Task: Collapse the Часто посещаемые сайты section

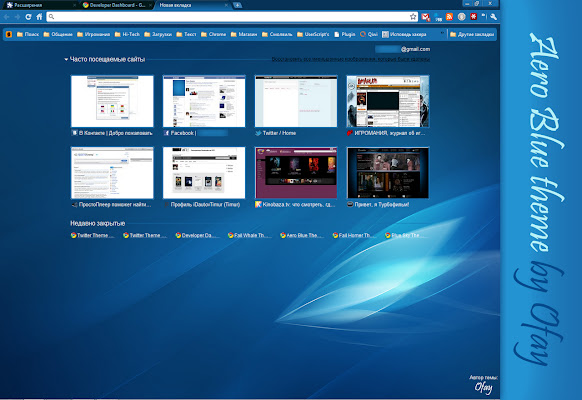Action: [x=66, y=59]
